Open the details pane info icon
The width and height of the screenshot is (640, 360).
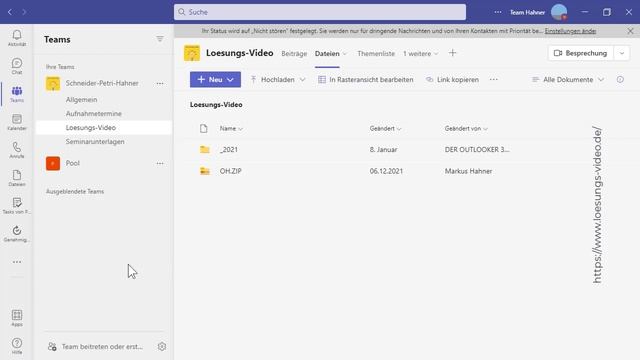[x=620, y=80]
